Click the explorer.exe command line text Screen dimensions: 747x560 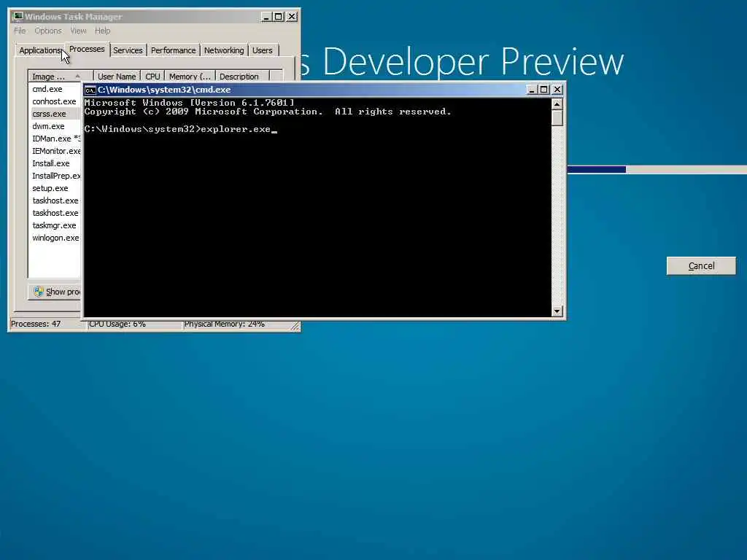coord(236,129)
